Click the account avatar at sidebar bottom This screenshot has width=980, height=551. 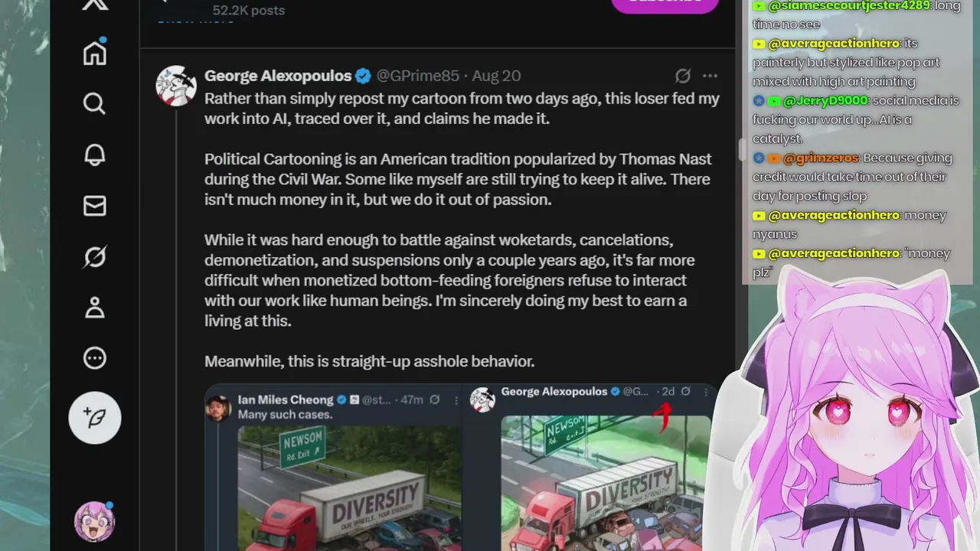[95, 522]
